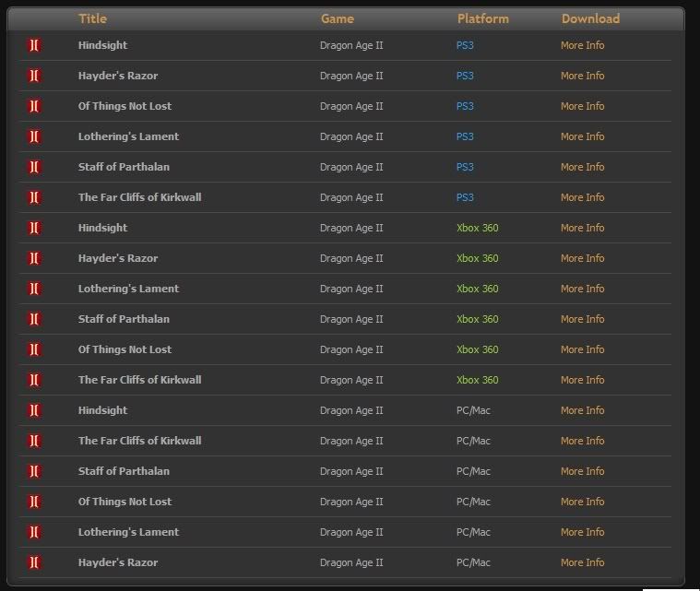Click Of Things Not Lost title in PC/Mac row
700x591 pixels.
coord(125,502)
